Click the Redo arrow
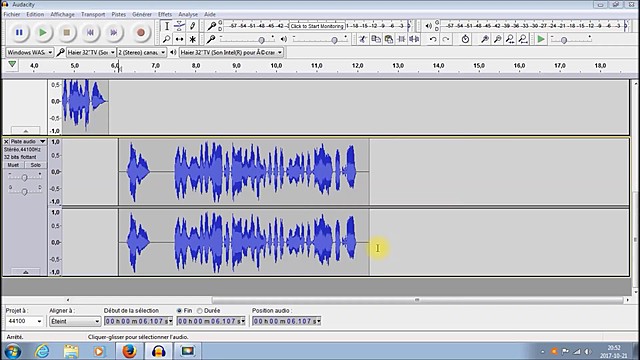Image resolution: width=640 pixels, height=360 pixels. tap(446, 39)
